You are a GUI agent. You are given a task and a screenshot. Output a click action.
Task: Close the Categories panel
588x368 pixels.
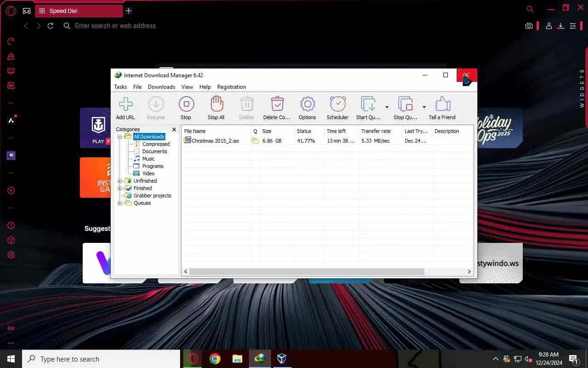pyautogui.click(x=174, y=130)
